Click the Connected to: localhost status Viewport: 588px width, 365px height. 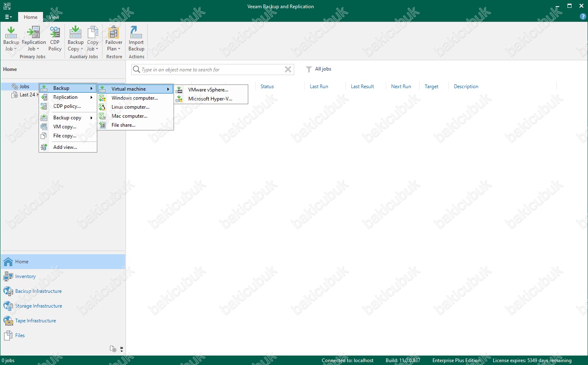point(348,360)
